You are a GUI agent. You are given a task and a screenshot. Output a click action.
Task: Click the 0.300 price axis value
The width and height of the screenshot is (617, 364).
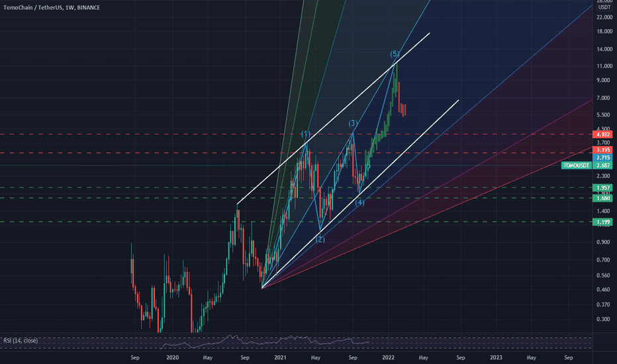tap(603, 319)
